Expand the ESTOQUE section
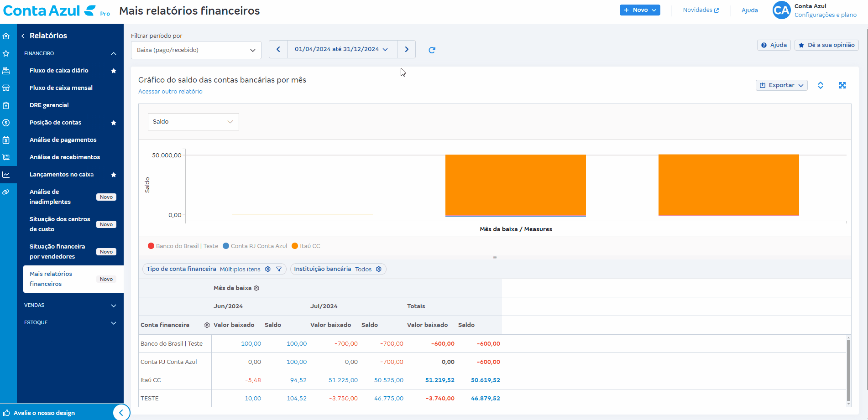868x420 pixels. coord(114,323)
